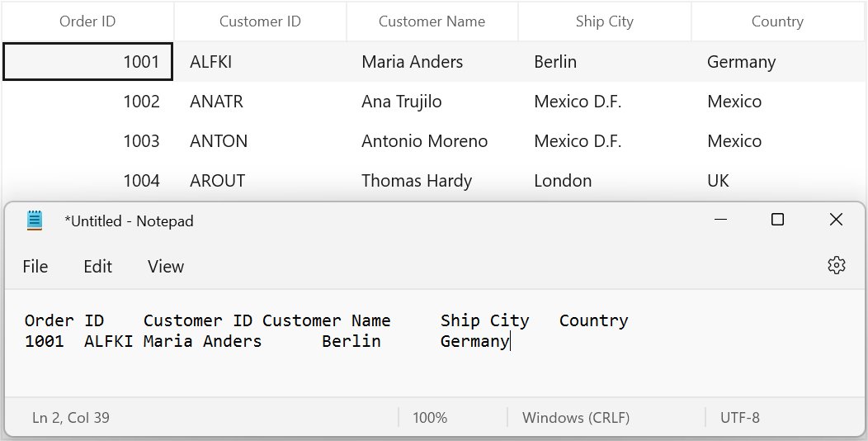Image resolution: width=868 pixels, height=441 pixels.
Task: Place cursor after Germany in Notepad text
Action: point(510,341)
